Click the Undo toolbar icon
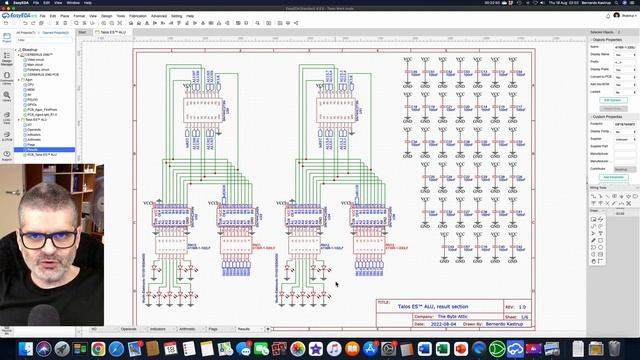640x360 pixels. (25, 23)
